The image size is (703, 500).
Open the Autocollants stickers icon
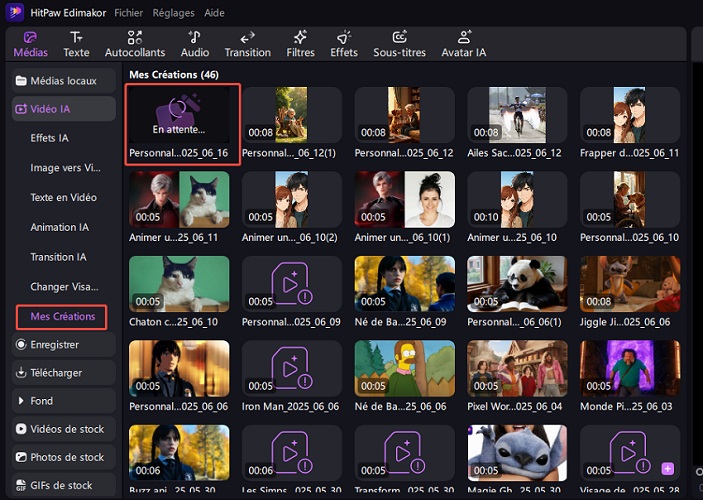pos(135,37)
